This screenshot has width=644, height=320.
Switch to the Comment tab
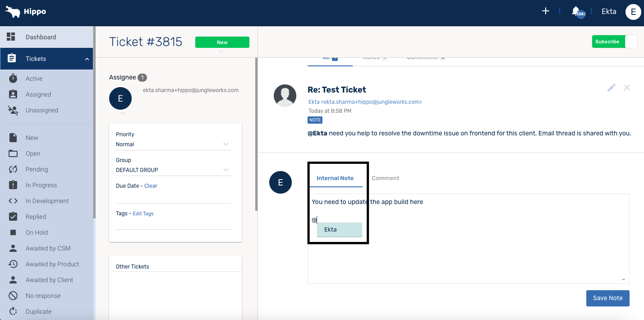(385, 178)
